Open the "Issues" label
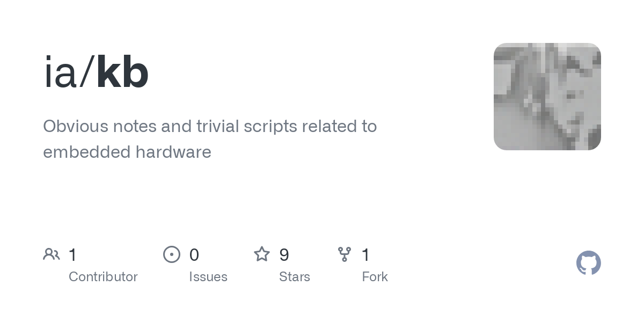644x322 pixels. (x=208, y=277)
